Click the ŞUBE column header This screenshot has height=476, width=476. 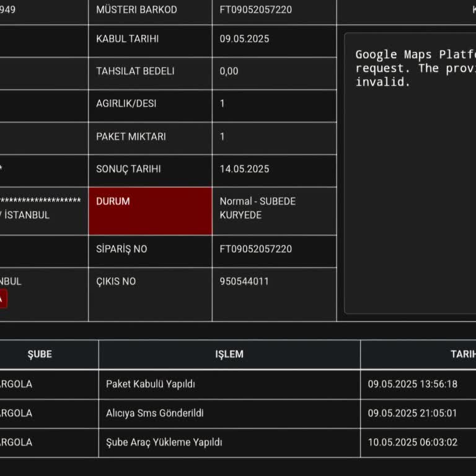click(x=40, y=355)
